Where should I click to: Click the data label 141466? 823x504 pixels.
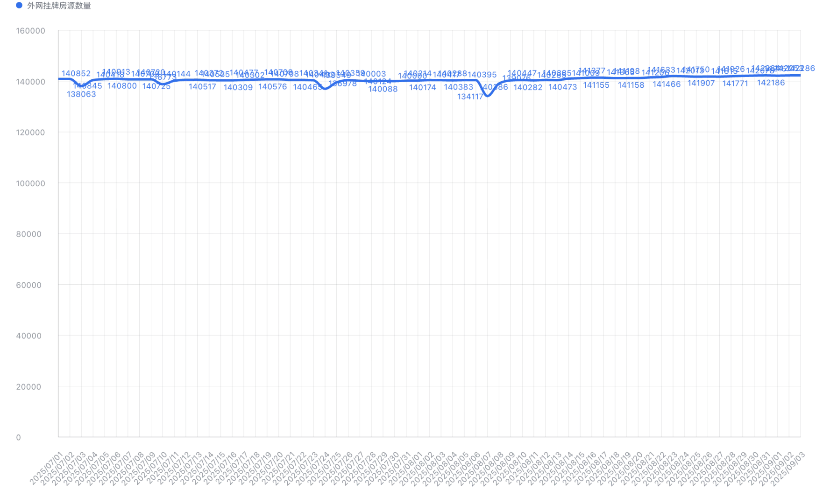click(667, 84)
